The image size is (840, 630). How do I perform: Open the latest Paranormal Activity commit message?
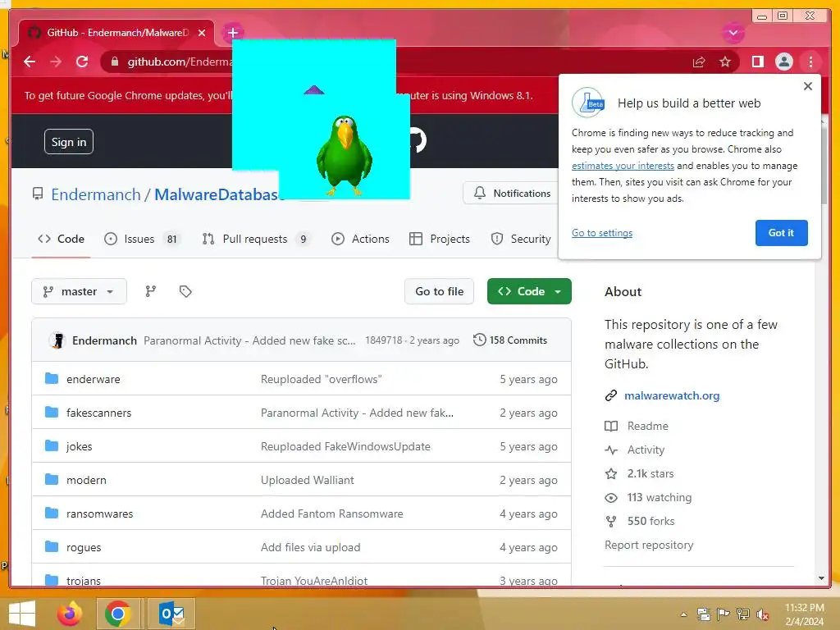(249, 340)
